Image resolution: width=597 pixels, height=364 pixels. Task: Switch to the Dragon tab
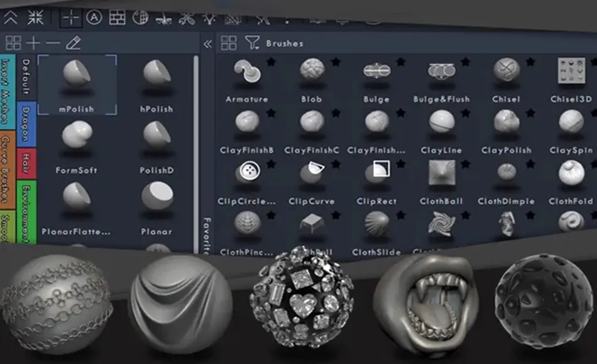(x=26, y=124)
